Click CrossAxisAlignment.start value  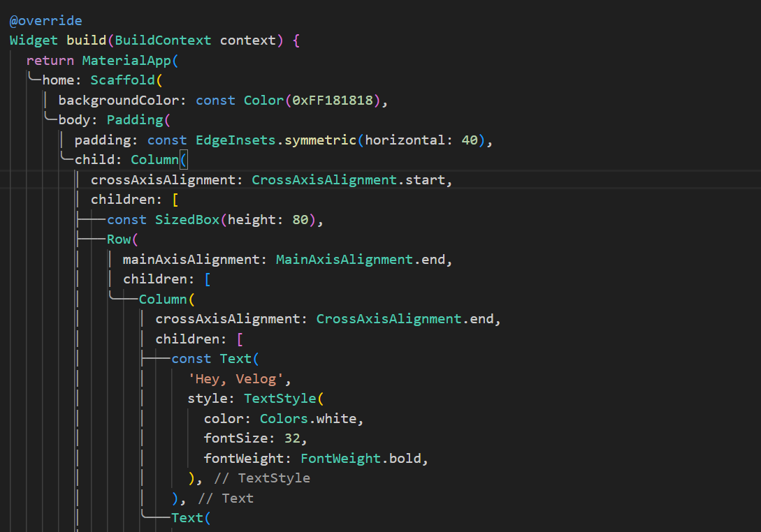click(x=349, y=180)
